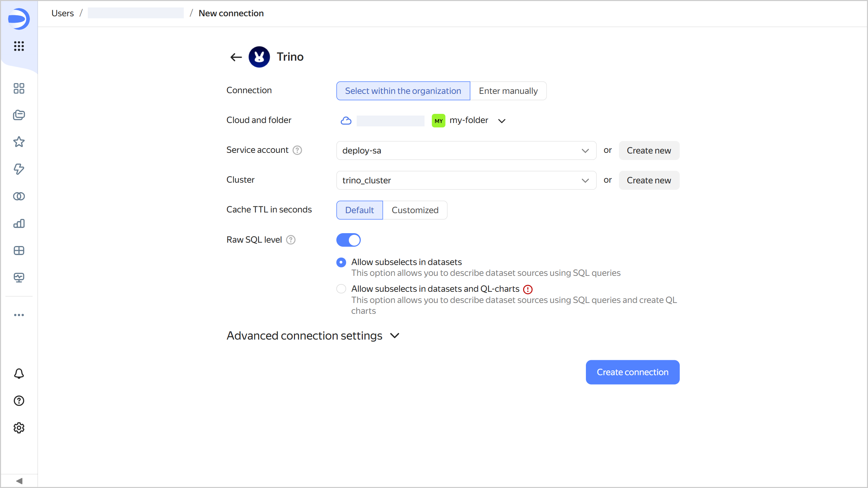
Task: Open the Cluster trino_cluster dropdown
Action: (466, 180)
